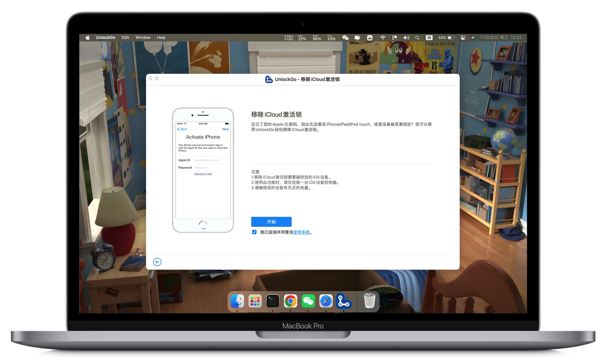Image resolution: width=607 pixels, height=364 pixels.
Task: Click the blue 开始 start button
Action: (271, 222)
